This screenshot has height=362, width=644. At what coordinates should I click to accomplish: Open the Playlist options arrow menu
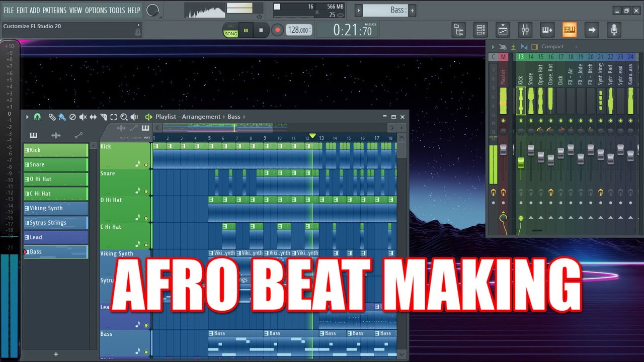(x=27, y=117)
